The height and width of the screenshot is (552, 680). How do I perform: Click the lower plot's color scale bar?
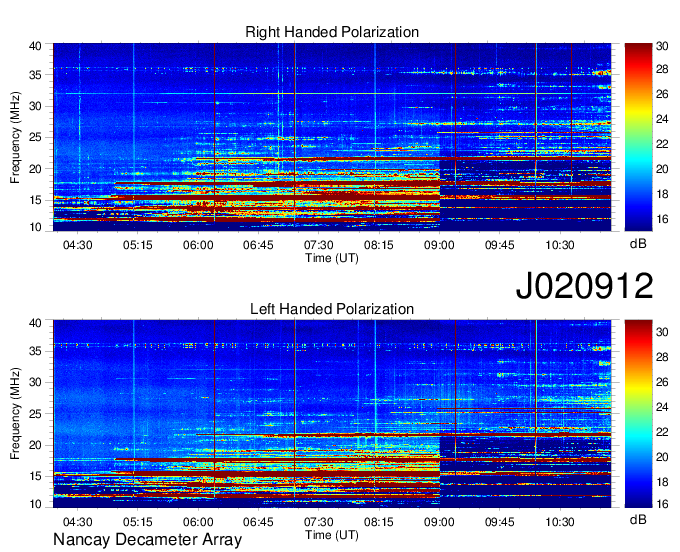(x=638, y=414)
